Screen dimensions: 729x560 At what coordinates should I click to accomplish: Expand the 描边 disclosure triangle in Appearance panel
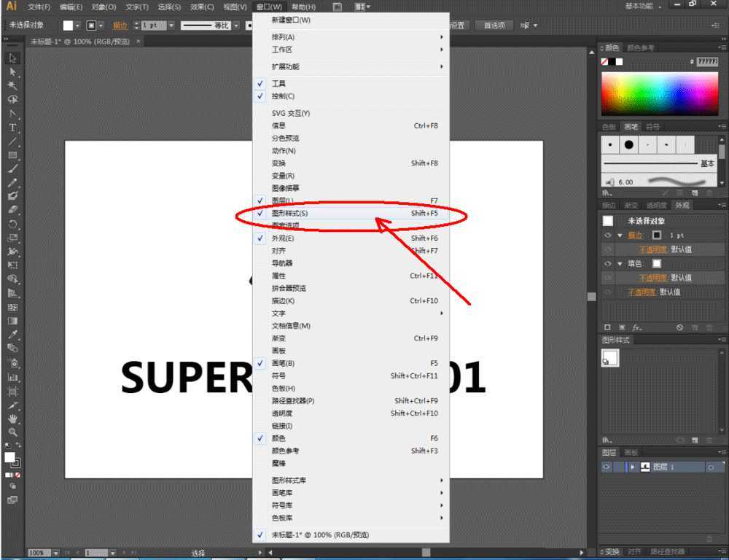[x=620, y=236]
